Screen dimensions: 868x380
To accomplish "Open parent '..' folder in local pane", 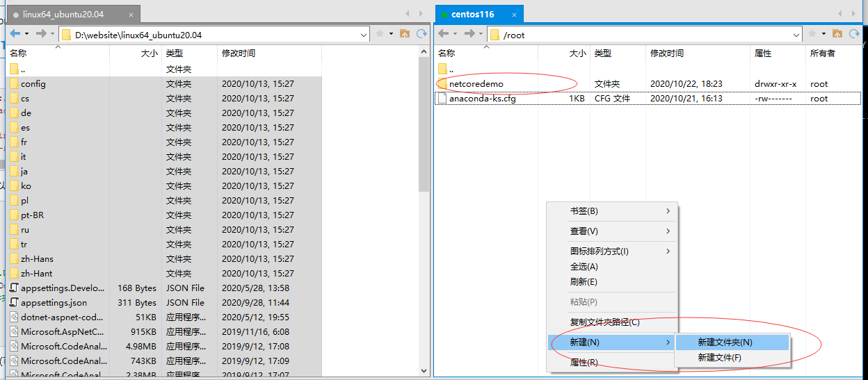I will [17, 69].
